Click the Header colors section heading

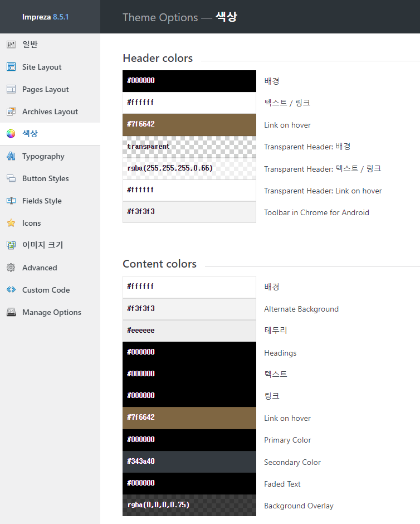pos(158,58)
